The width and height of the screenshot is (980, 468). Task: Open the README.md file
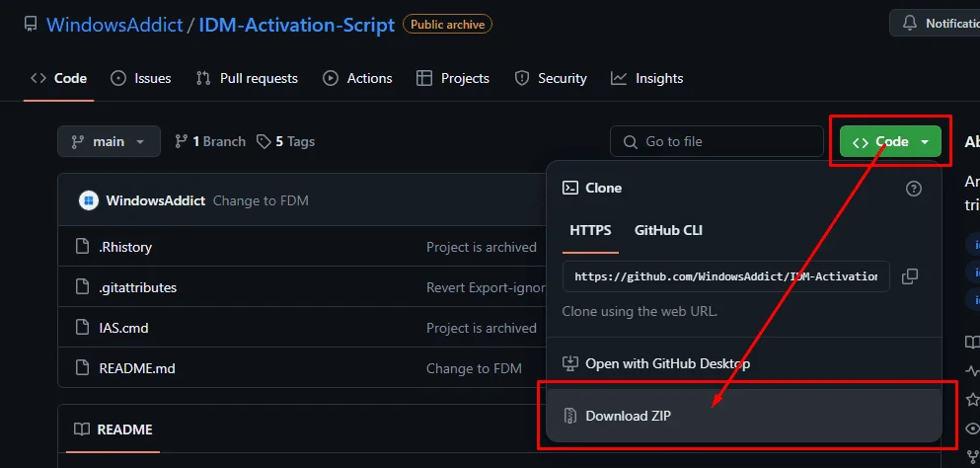[x=137, y=368]
